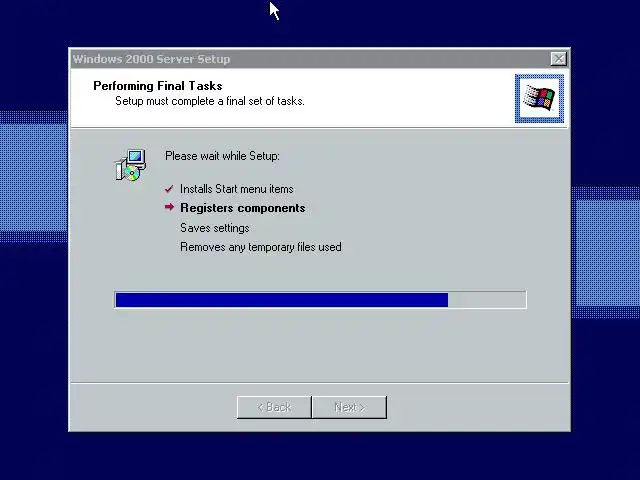Click the Windows 2000 Server Setup title bar
640x480 pixels.
[x=320, y=59]
